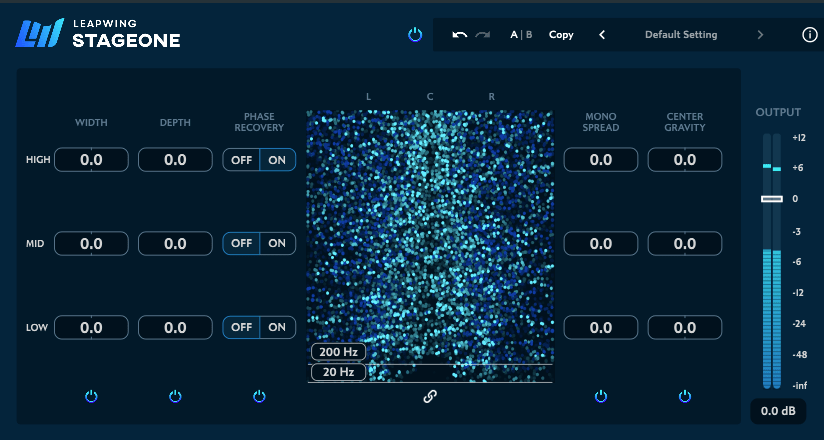Toggle the link icon below the visualizer

(430, 396)
